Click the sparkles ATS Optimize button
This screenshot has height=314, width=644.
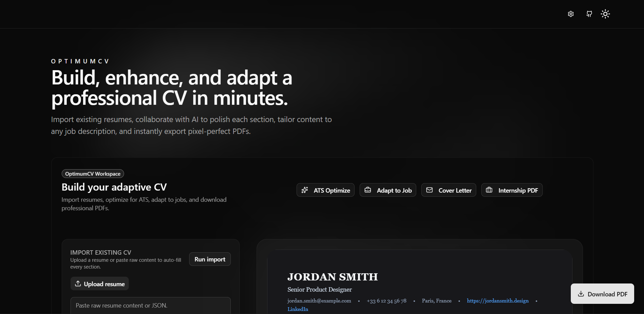pos(325,190)
